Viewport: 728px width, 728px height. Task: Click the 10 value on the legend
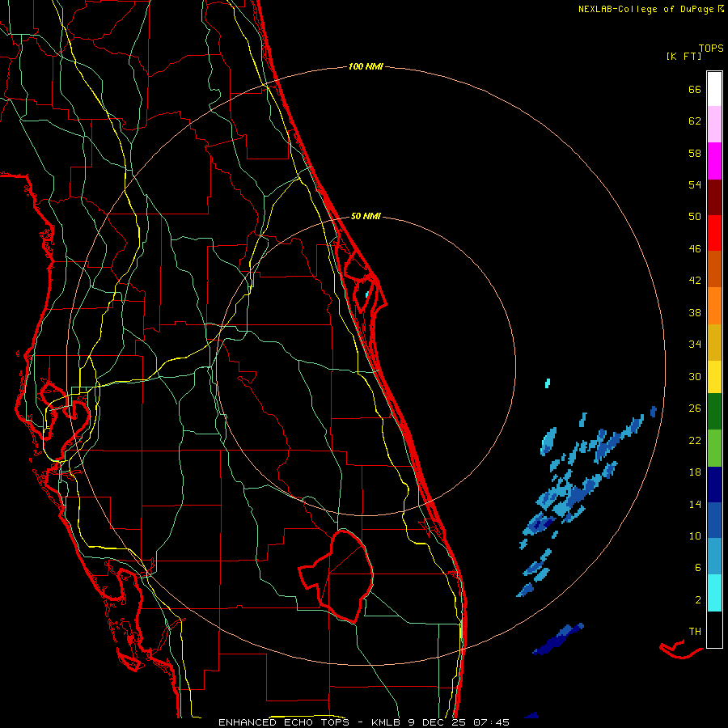point(695,535)
